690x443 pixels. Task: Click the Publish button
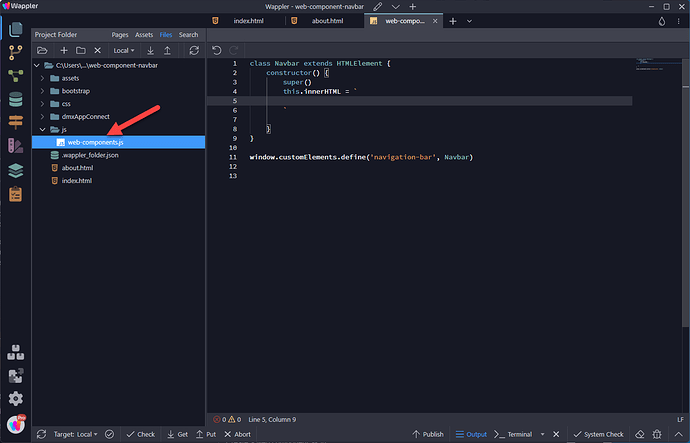click(428, 434)
